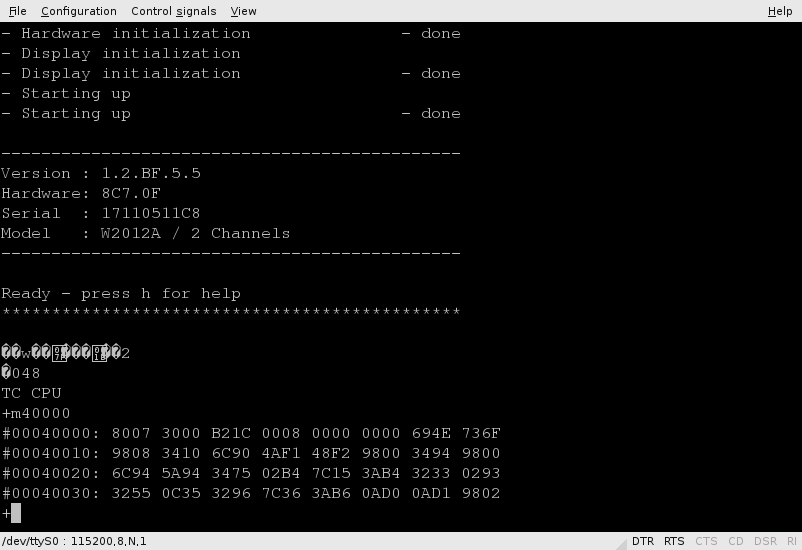Click the '#00040030:' memory dump row
The width and height of the screenshot is (802, 550).
(251, 493)
